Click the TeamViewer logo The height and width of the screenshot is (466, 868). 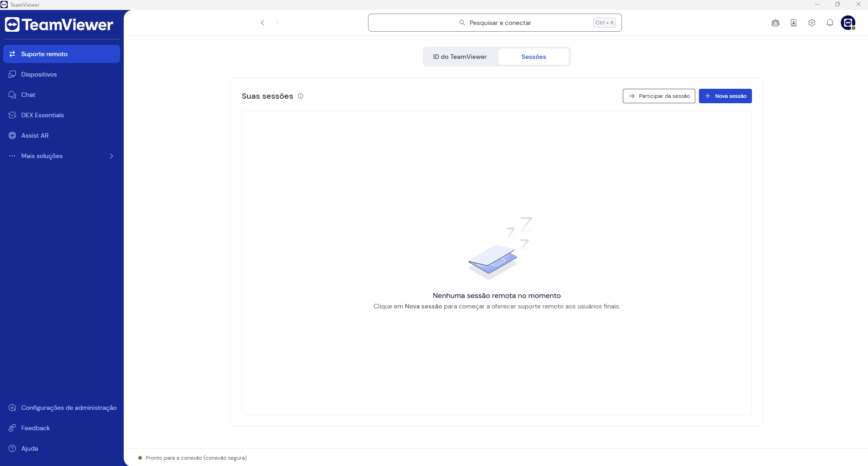coord(59,24)
